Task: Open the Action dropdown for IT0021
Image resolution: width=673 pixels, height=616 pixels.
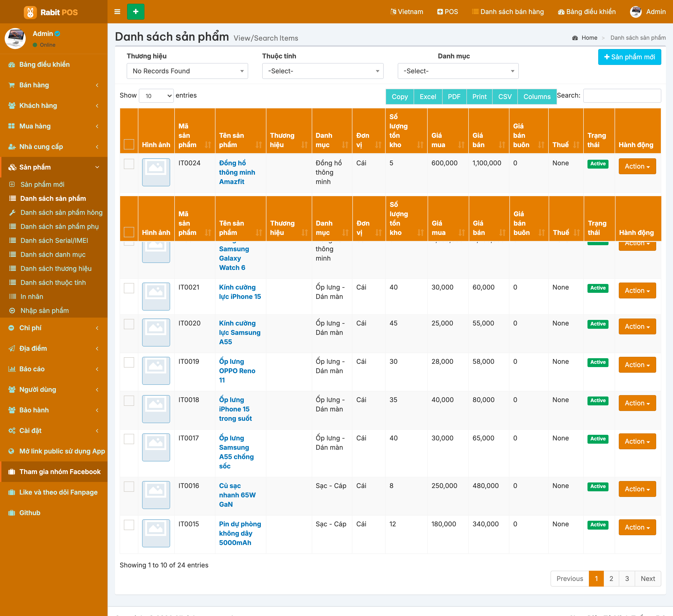Action: pos(637,291)
